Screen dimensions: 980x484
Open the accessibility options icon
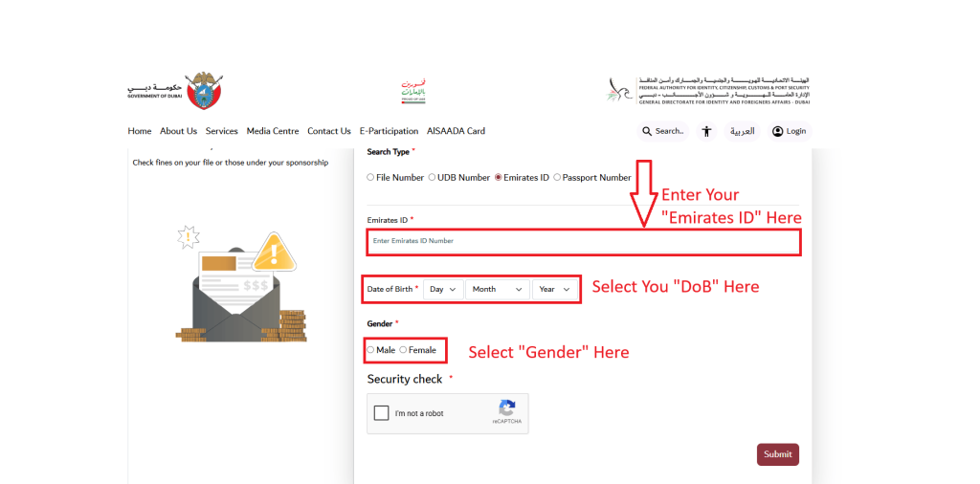pos(707,131)
